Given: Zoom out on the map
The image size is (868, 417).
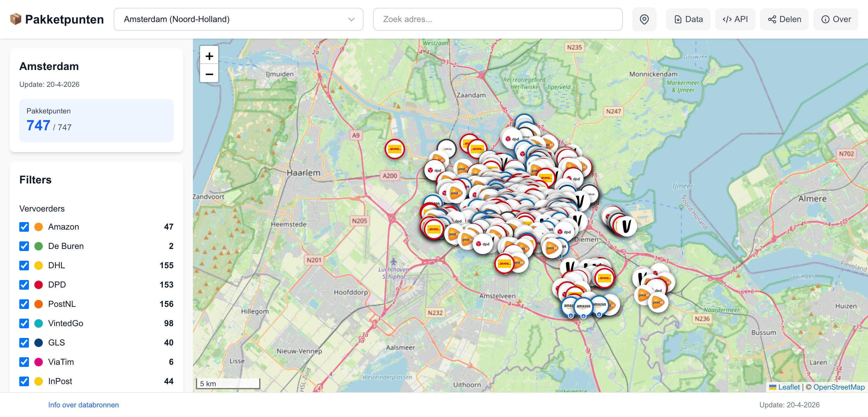Looking at the screenshot, I should (x=209, y=74).
